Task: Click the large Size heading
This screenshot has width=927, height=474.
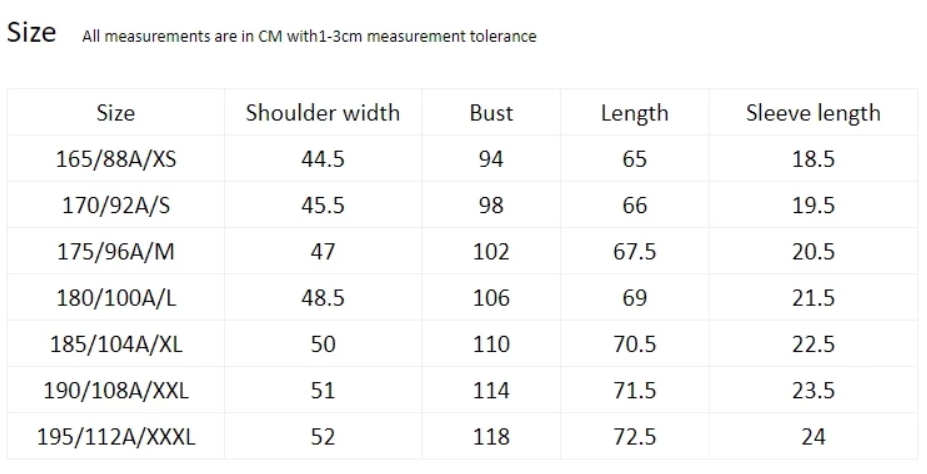Action: [x=31, y=32]
